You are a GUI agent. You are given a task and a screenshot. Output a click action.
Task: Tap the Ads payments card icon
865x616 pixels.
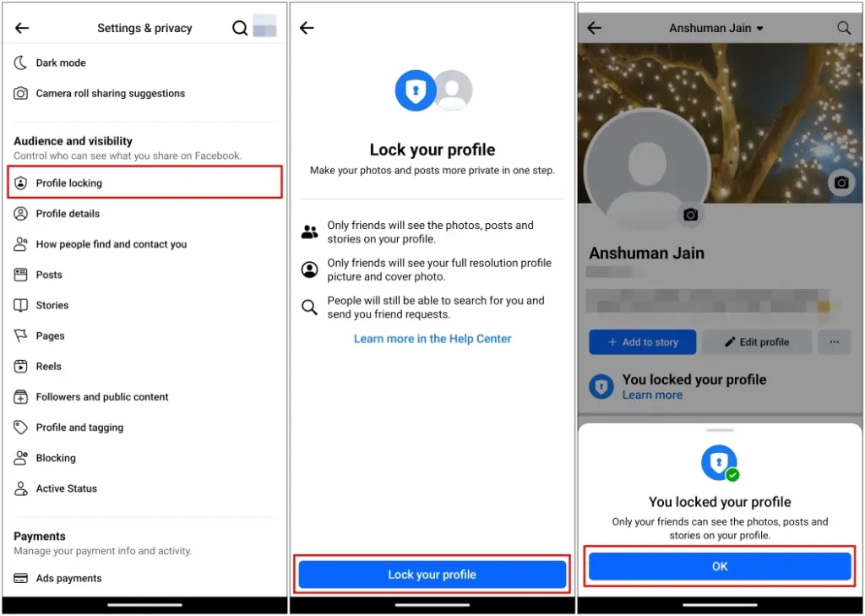tap(20, 579)
